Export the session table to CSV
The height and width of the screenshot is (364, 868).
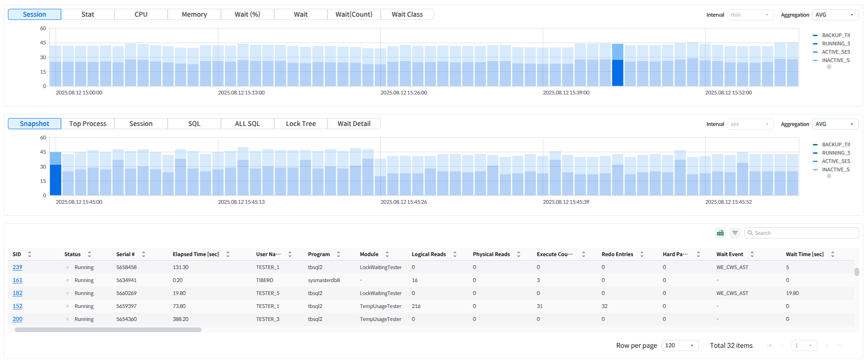pos(720,233)
